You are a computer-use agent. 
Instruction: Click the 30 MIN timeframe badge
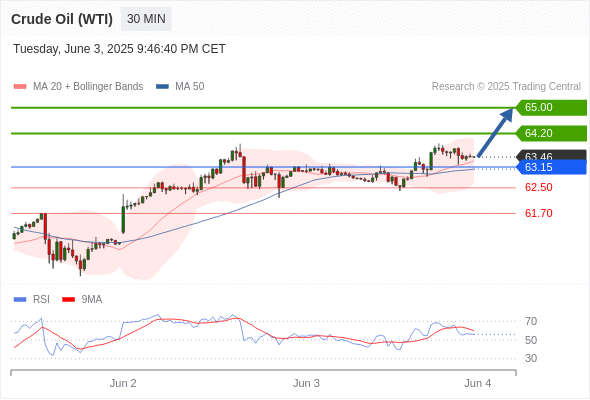pyautogui.click(x=146, y=19)
